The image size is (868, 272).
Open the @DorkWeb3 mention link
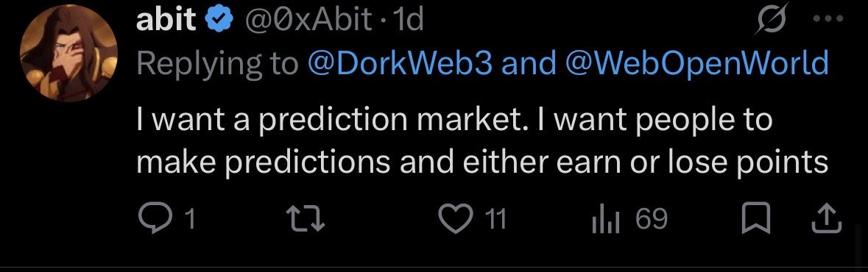399,63
